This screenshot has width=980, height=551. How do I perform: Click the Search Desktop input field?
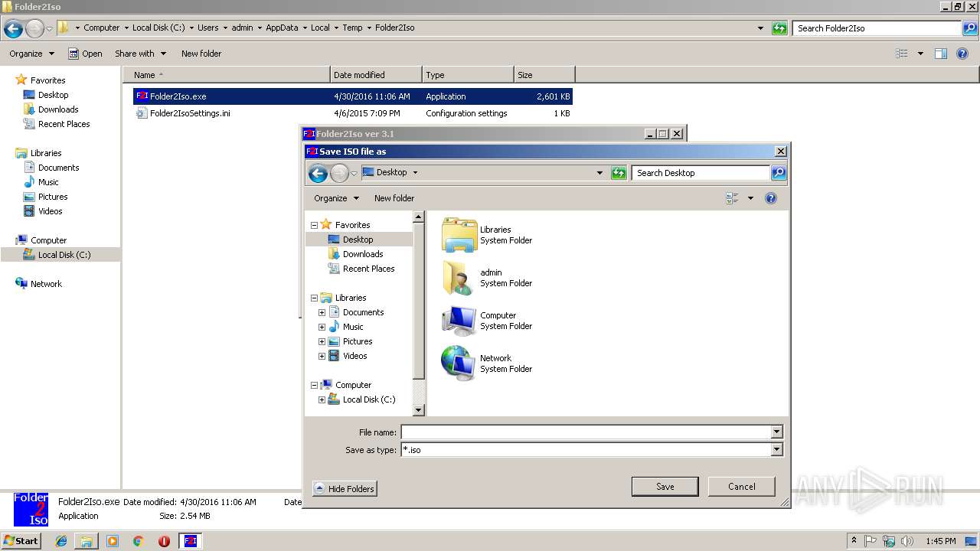[x=701, y=173]
